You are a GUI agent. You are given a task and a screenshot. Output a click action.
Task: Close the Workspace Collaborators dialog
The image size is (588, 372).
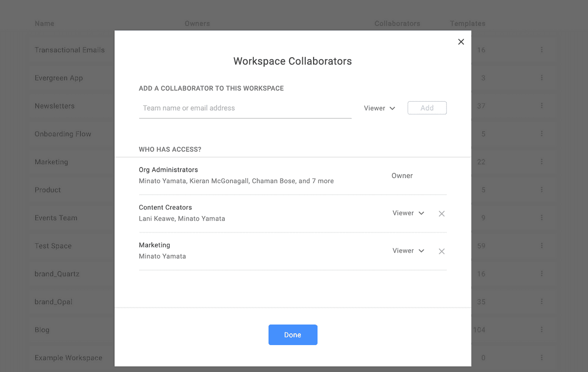(x=461, y=42)
